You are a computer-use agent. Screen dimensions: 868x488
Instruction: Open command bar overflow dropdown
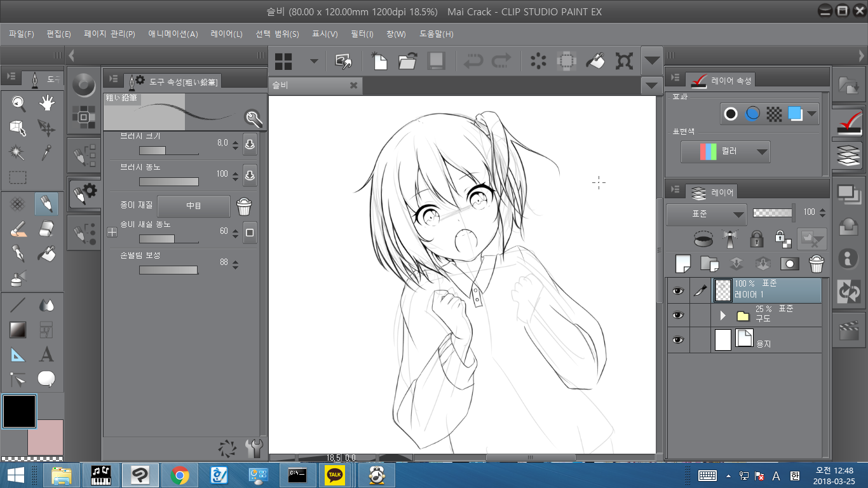click(x=652, y=61)
